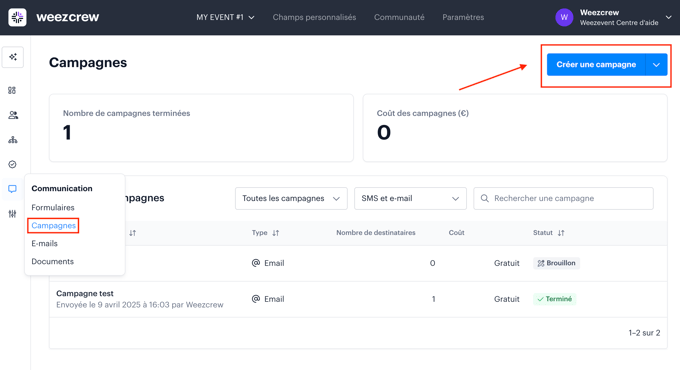Select Campagnes in the Communication menu
This screenshot has height=370, width=680.
point(53,226)
